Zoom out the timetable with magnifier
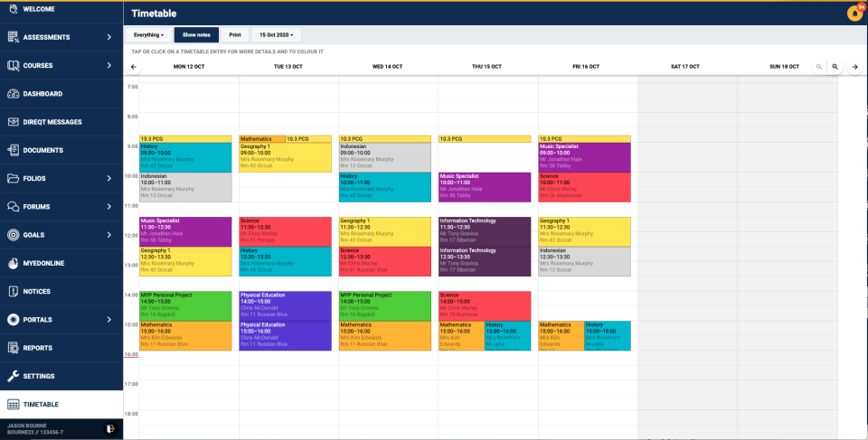Image resolution: width=868 pixels, height=440 pixels. (x=819, y=67)
